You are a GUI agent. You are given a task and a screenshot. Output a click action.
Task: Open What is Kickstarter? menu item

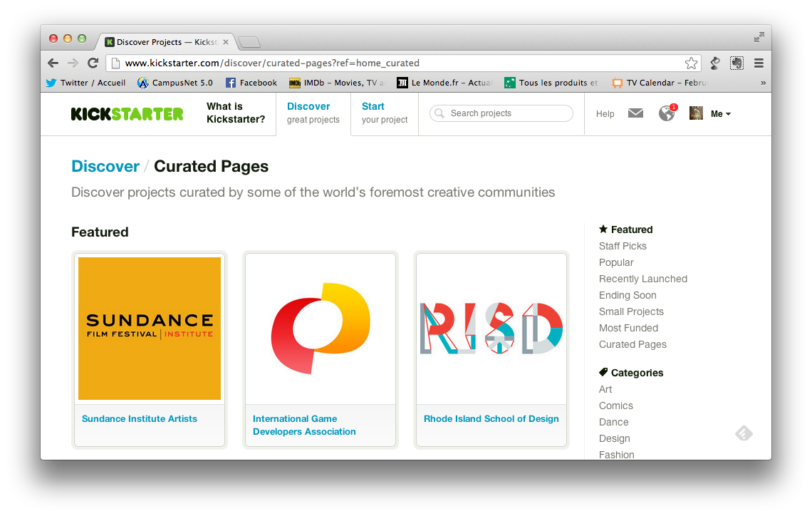coord(236,113)
